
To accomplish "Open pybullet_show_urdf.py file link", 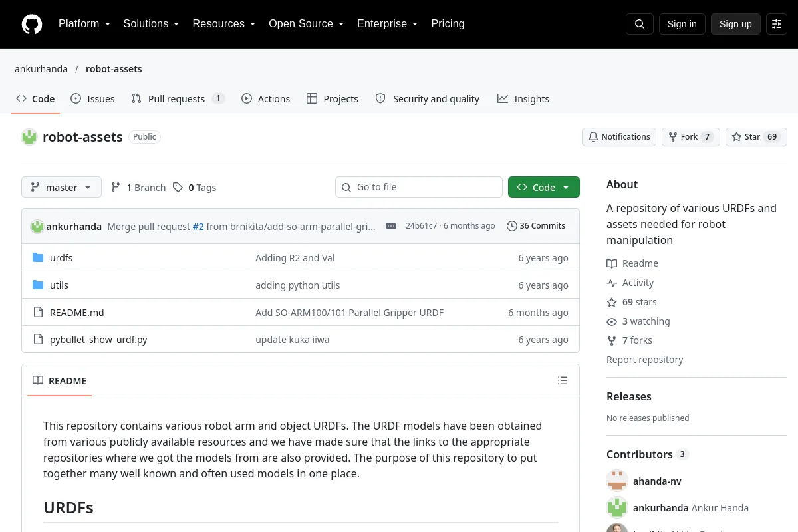I will coord(98,340).
